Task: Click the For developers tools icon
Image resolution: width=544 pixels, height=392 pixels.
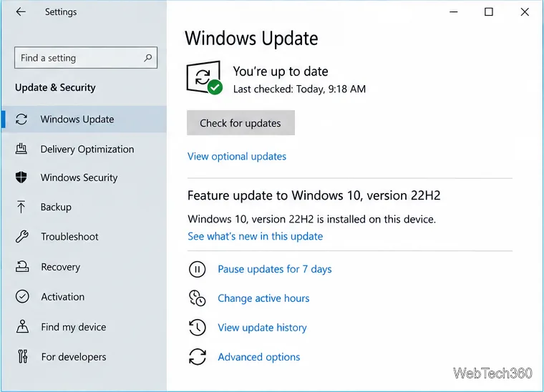Action: click(23, 356)
